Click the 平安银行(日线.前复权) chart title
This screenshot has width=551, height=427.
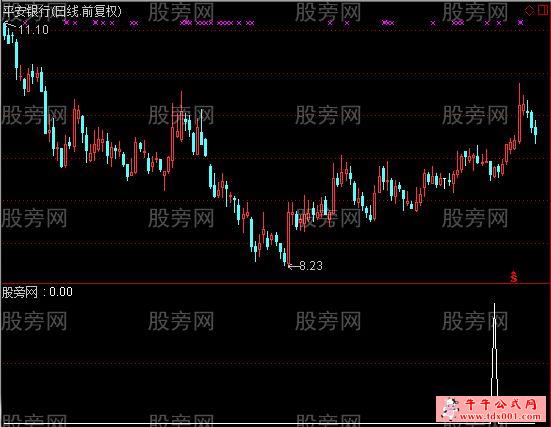pyautogui.click(x=62, y=12)
